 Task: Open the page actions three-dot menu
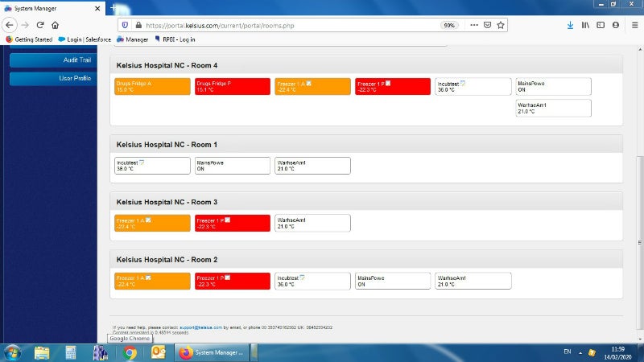pyautogui.click(x=473, y=25)
